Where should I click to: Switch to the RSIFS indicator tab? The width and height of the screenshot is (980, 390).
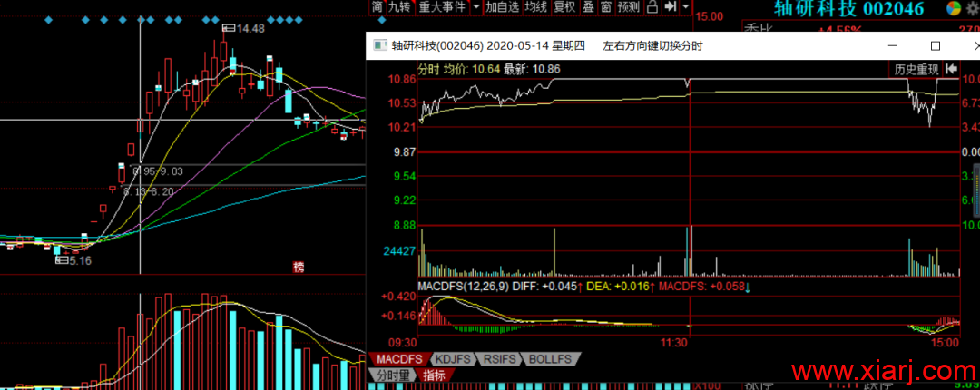click(x=499, y=359)
